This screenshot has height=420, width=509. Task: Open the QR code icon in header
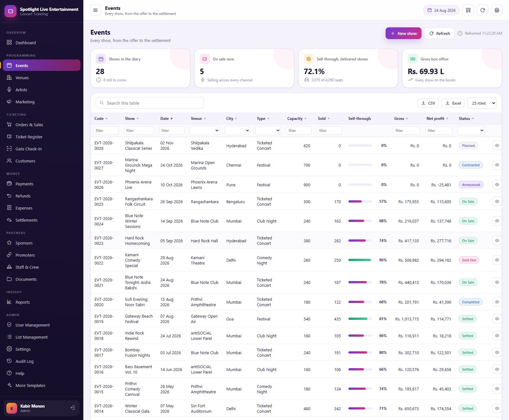click(x=468, y=10)
